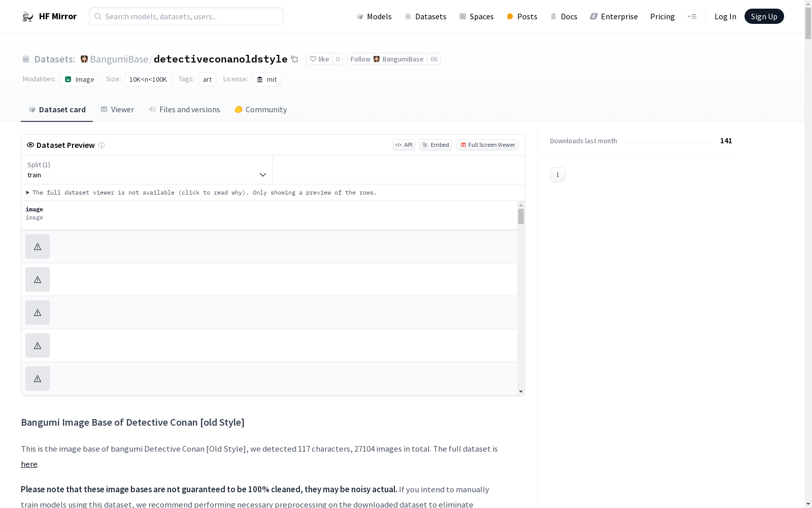Open Enterprise page

pyautogui.click(x=614, y=16)
